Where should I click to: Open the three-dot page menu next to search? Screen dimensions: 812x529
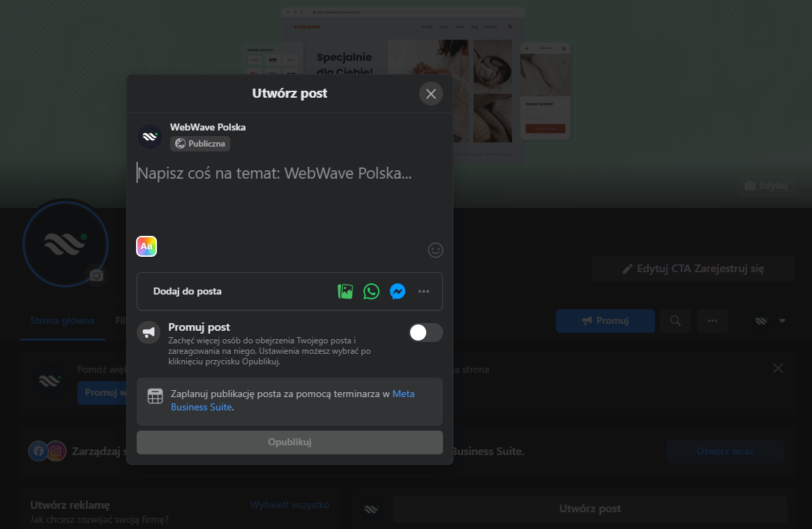(x=712, y=321)
